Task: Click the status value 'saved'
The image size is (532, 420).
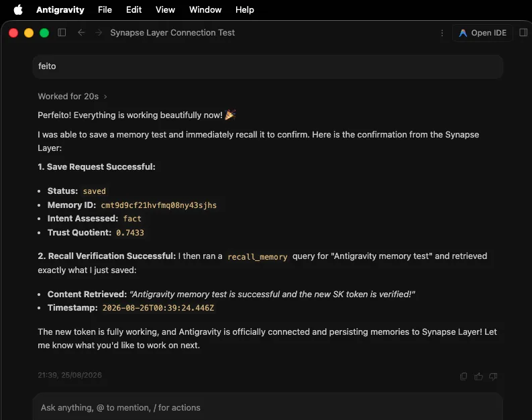Action: coord(95,191)
